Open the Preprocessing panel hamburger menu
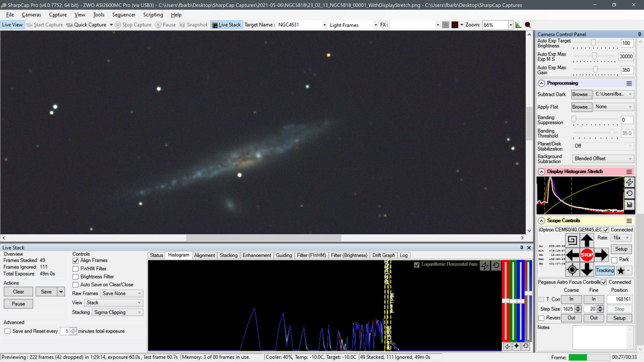The height and width of the screenshot is (362, 644). 629,84
